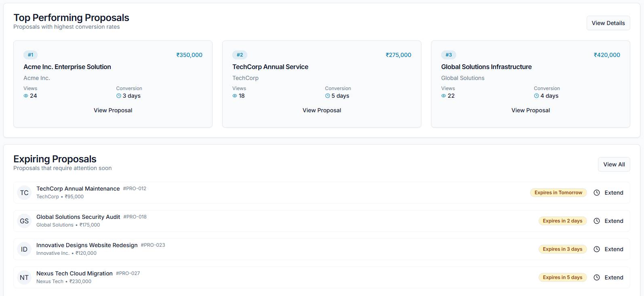Click the clock icon beside TechCorp Annual Maintenance Extend
The width and height of the screenshot is (644, 296).
click(x=597, y=193)
